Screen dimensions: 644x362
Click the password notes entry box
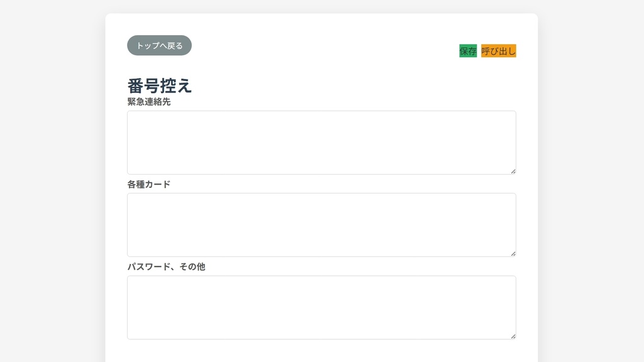pos(321,307)
